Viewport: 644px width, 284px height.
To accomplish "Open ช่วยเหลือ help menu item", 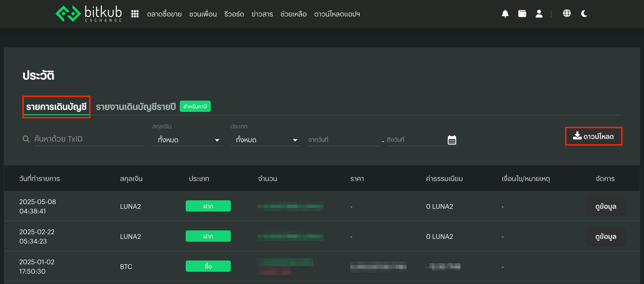I will click(x=293, y=14).
